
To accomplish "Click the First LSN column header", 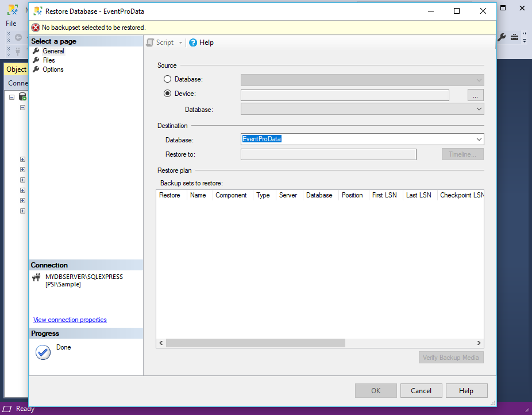I will [x=386, y=195].
